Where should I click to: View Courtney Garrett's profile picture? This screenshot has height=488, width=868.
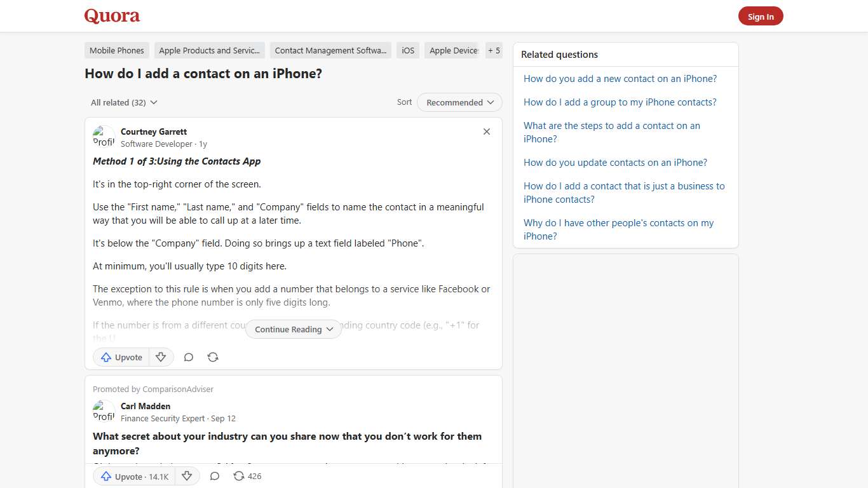pyautogui.click(x=104, y=135)
